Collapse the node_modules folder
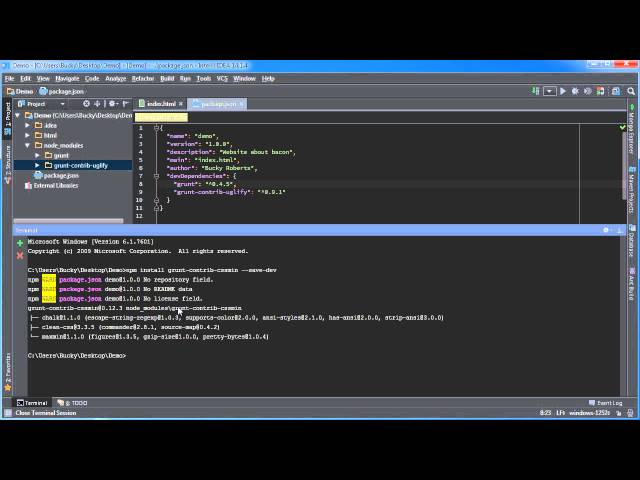The height and width of the screenshot is (480, 640). (27, 145)
